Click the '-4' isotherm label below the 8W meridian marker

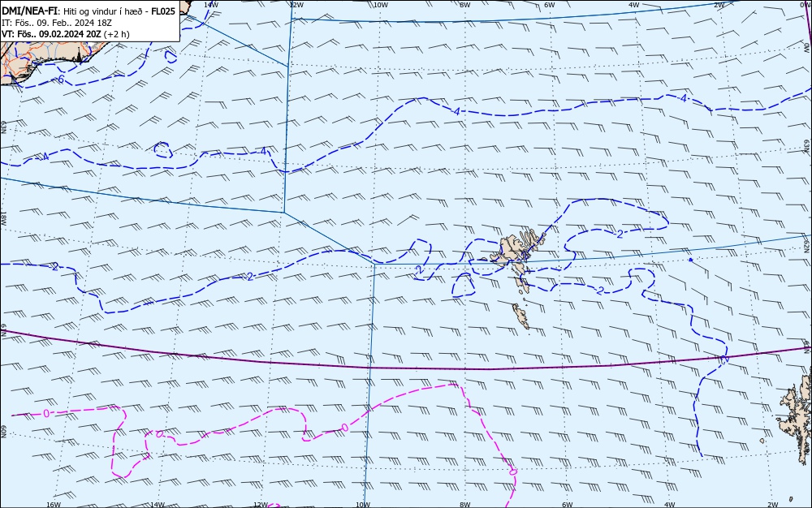point(456,111)
